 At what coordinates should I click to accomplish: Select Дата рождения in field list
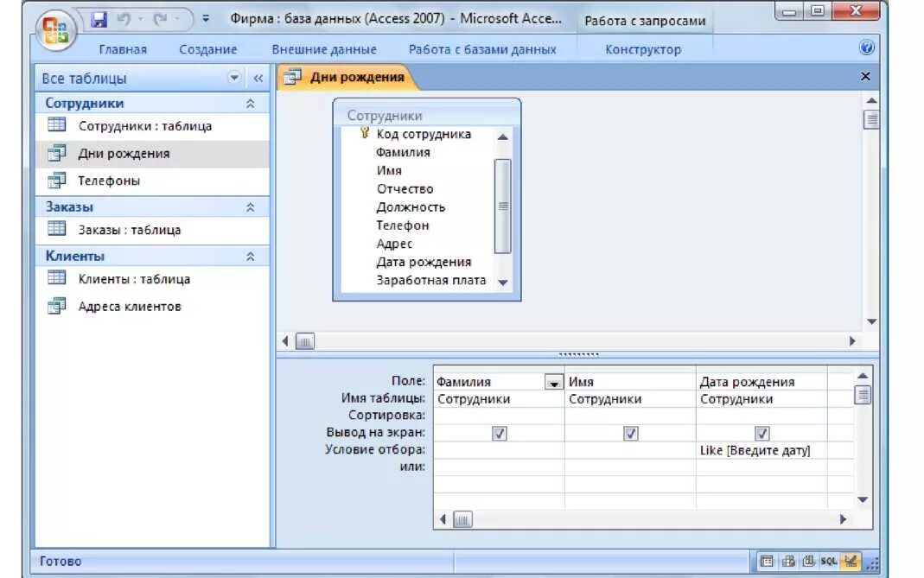point(424,262)
